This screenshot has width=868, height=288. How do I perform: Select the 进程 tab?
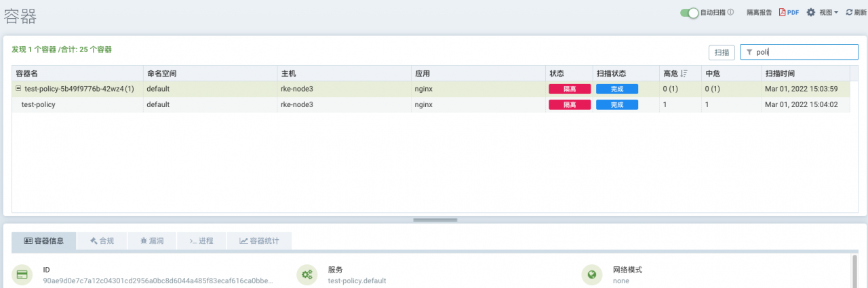(x=201, y=241)
